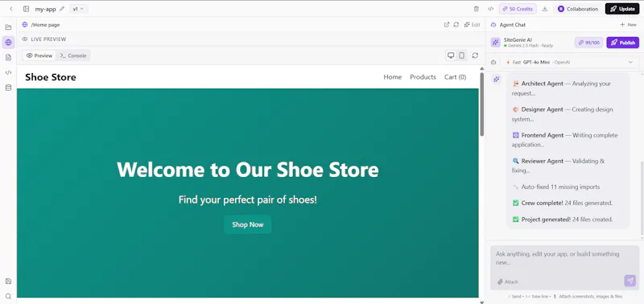Click the chat panel scrollbar
Screen dimensions: 644x304
[x=642, y=199]
